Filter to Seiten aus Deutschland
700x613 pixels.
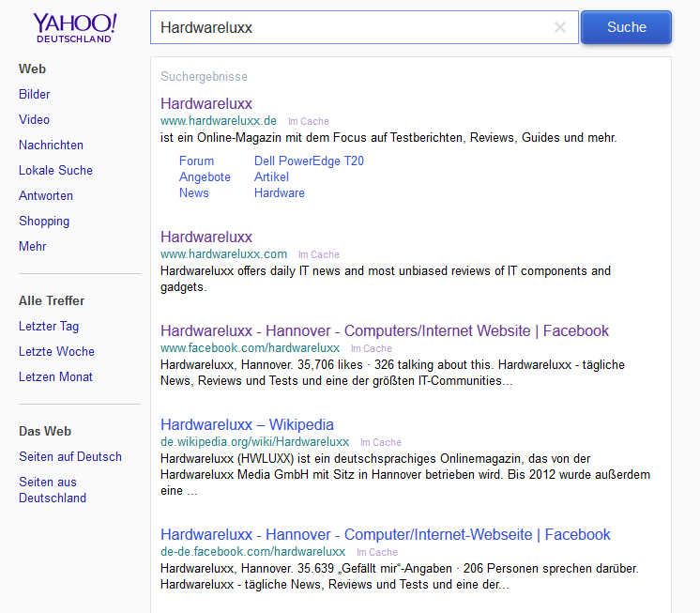[x=53, y=490]
